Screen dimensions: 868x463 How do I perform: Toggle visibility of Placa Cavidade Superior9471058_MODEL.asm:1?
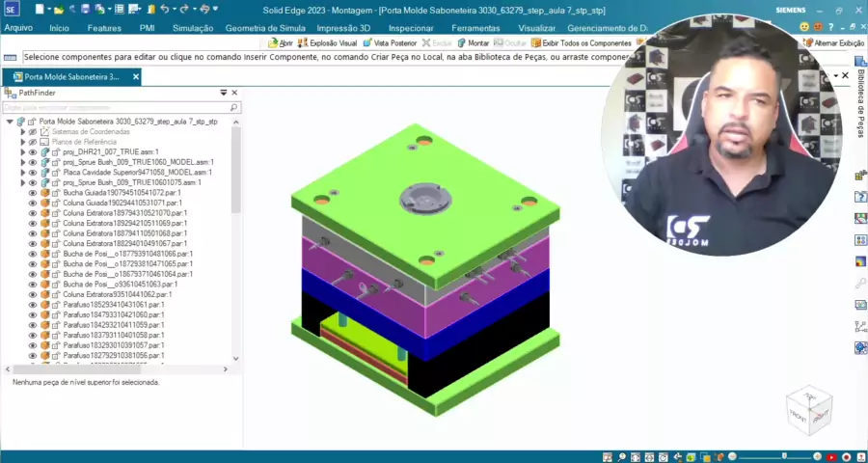click(x=33, y=173)
